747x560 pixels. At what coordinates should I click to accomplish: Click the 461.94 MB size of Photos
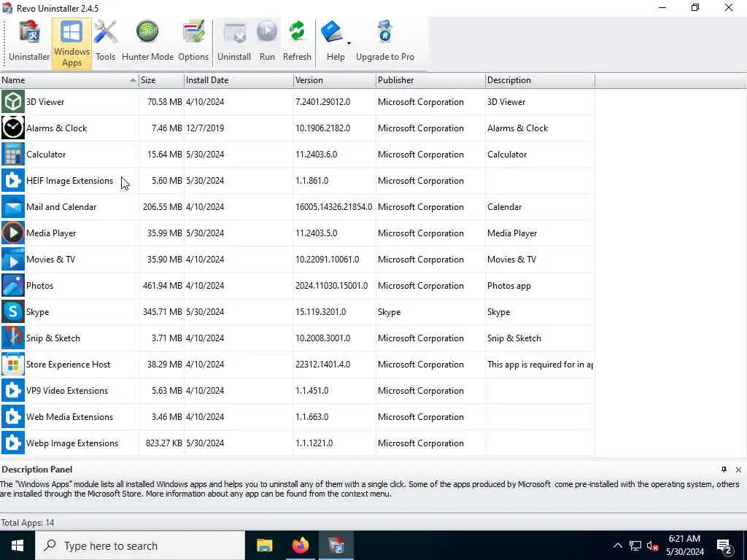[x=162, y=286]
